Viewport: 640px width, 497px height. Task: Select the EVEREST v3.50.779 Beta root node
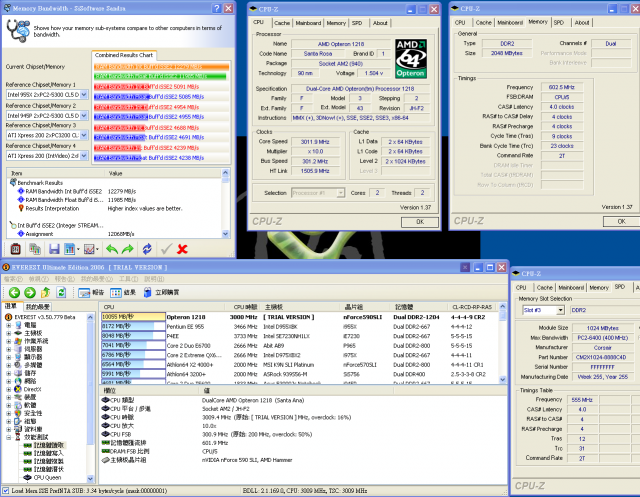[44, 317]
